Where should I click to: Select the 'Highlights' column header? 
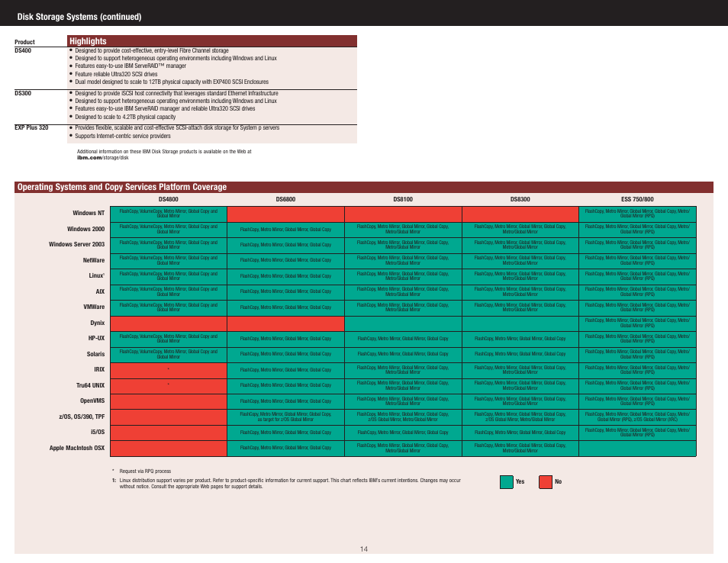(88, 41)
